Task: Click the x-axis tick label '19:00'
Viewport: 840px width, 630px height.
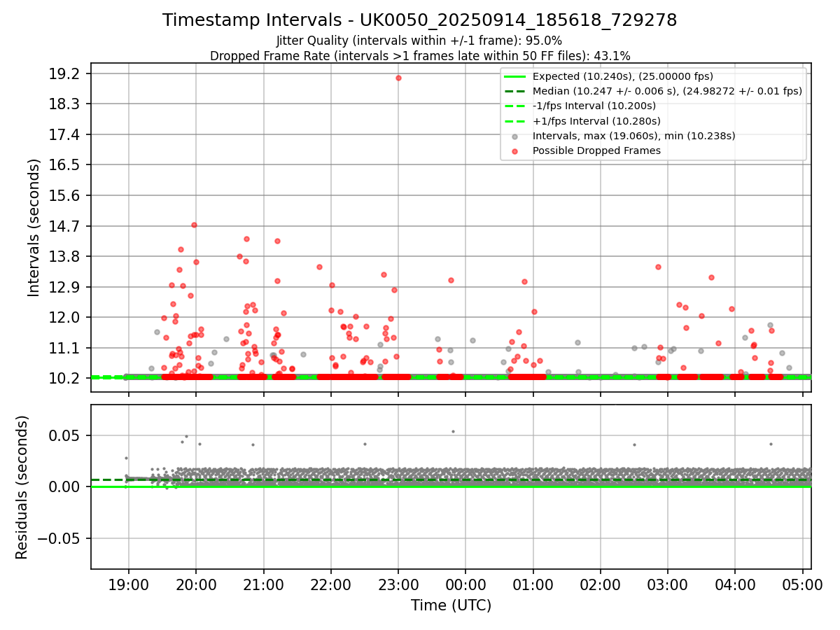Action: (128, 584)
